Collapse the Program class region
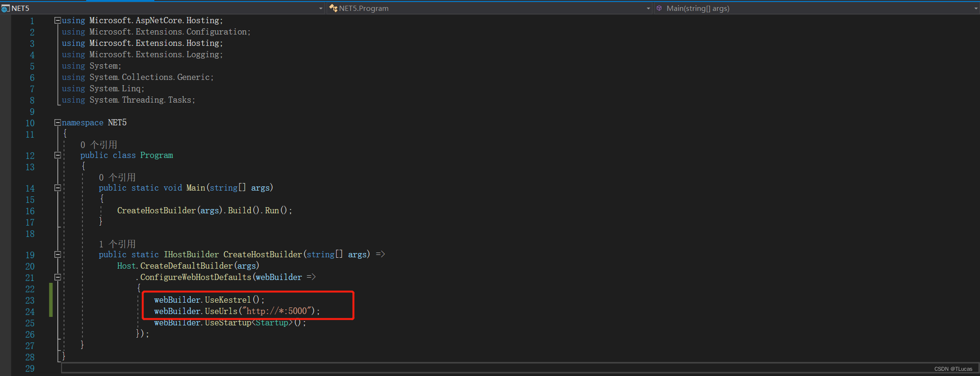Screen dimensions: 980x376 coord(58,155)
